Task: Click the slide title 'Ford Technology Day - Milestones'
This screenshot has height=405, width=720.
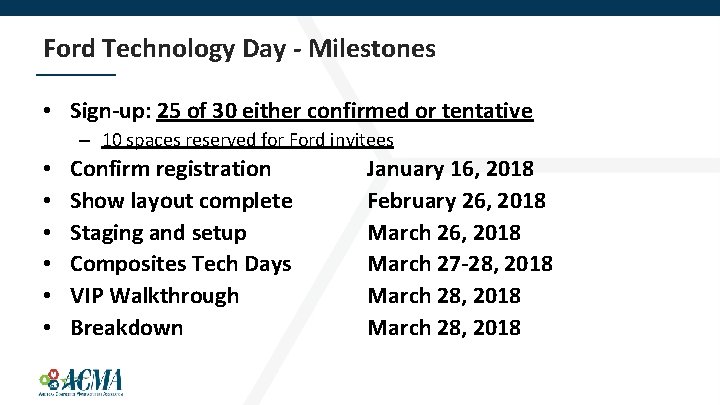Action: click(239, 49)
